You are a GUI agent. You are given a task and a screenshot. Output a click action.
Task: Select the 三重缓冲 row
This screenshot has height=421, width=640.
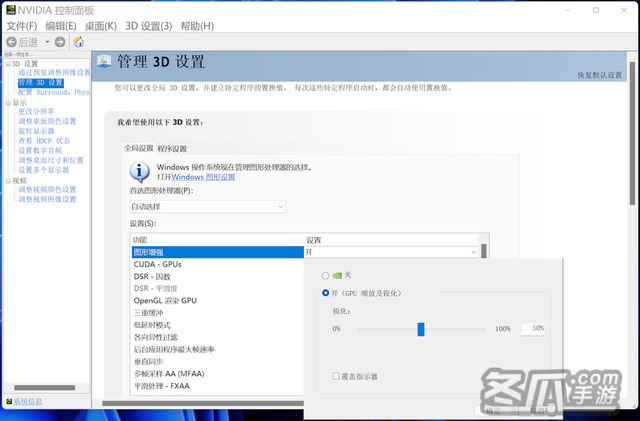218,313
